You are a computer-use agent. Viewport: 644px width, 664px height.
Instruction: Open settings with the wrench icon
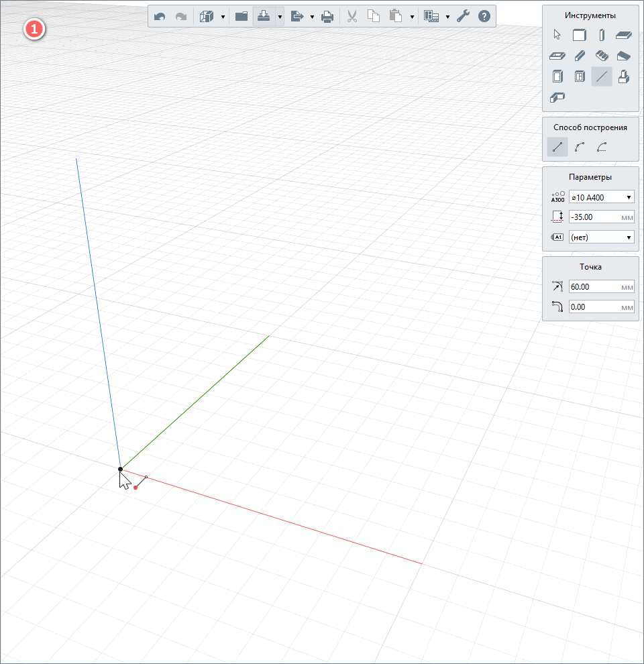463,17
